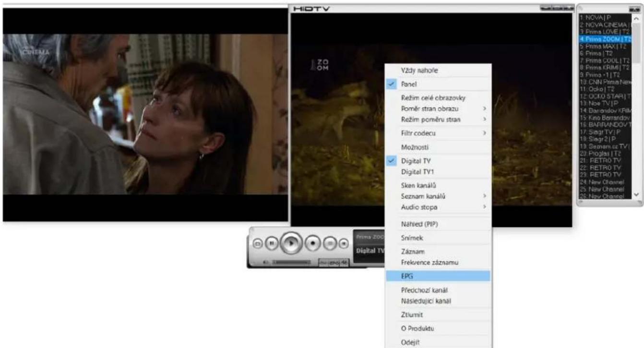Select Následující kanál menu entry

(438, 301)
